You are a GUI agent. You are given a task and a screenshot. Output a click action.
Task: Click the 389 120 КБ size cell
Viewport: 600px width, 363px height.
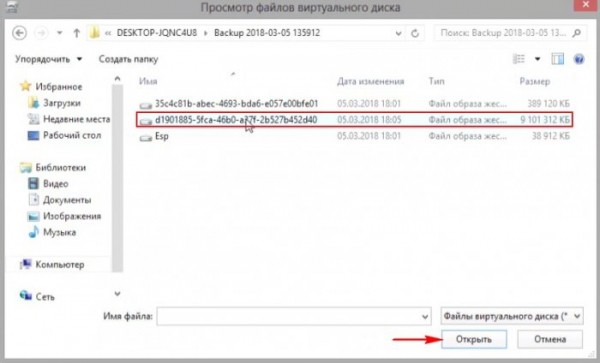(548, 104)
